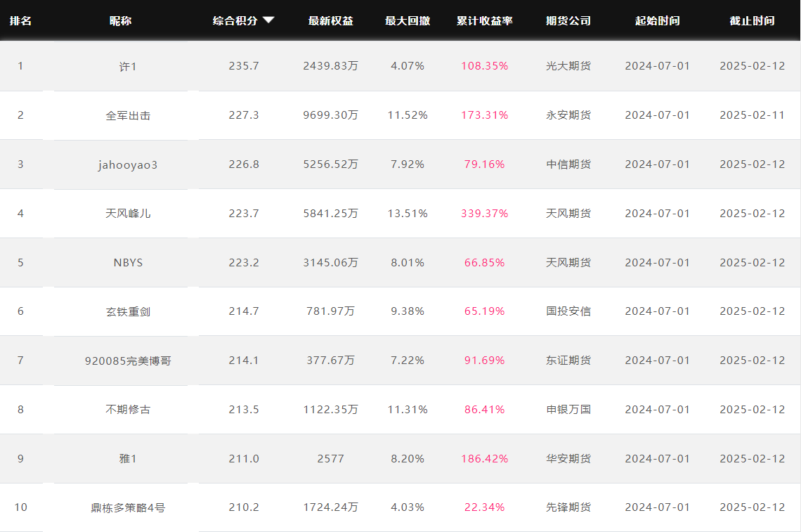801x532 pixels.
Task: Select score value 235.7
Action: 244,66
